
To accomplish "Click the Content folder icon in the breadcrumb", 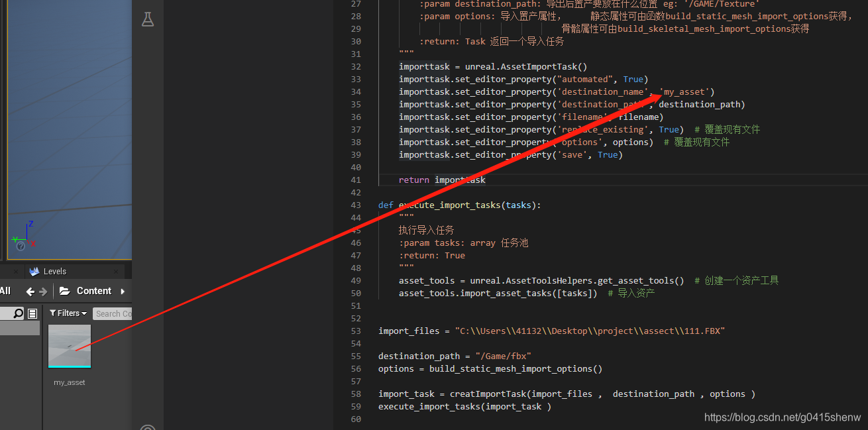I will (x=64, y=290).
